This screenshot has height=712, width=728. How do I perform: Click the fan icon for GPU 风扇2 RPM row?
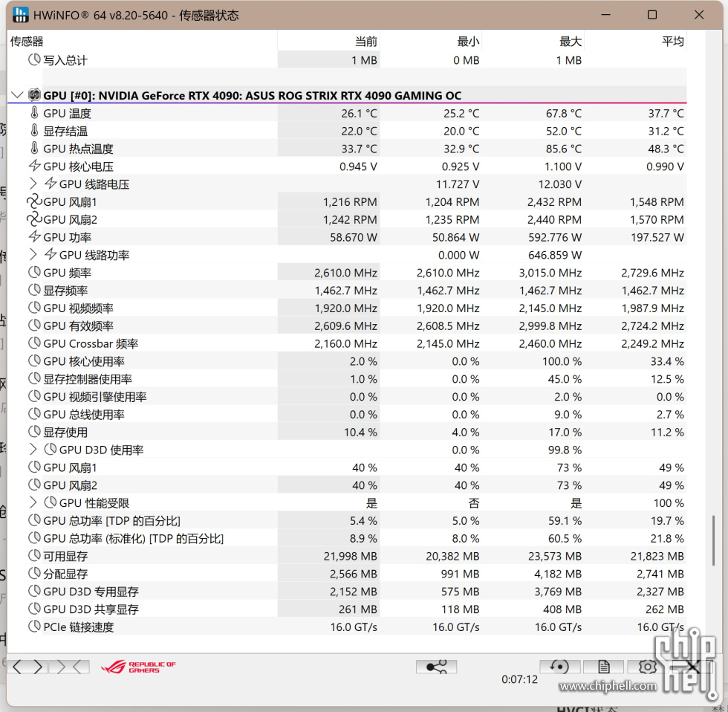pyautogui.click(x=34, y=219)
